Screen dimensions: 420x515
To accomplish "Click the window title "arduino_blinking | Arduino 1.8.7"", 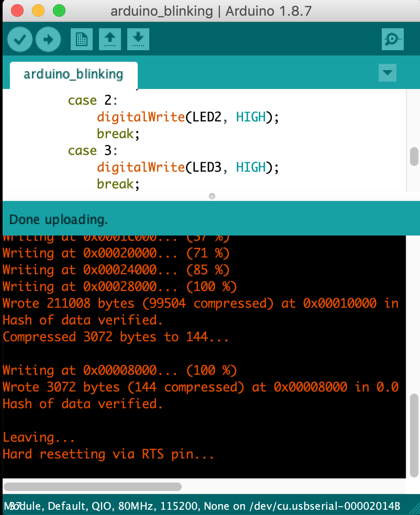I will coord(211,11).
